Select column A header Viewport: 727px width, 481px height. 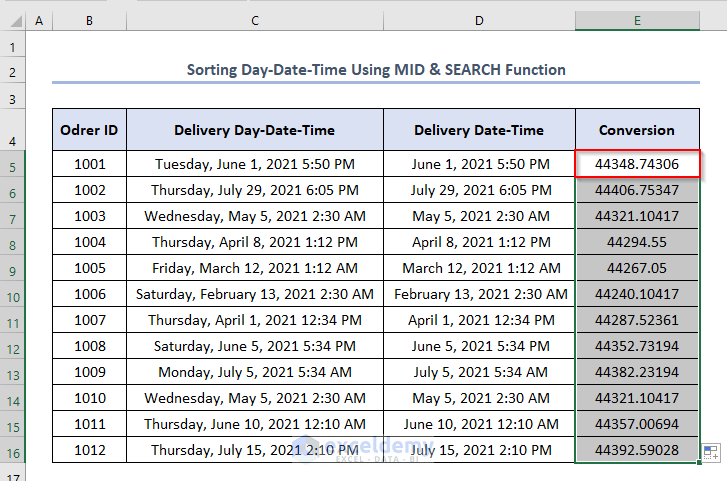39,21
